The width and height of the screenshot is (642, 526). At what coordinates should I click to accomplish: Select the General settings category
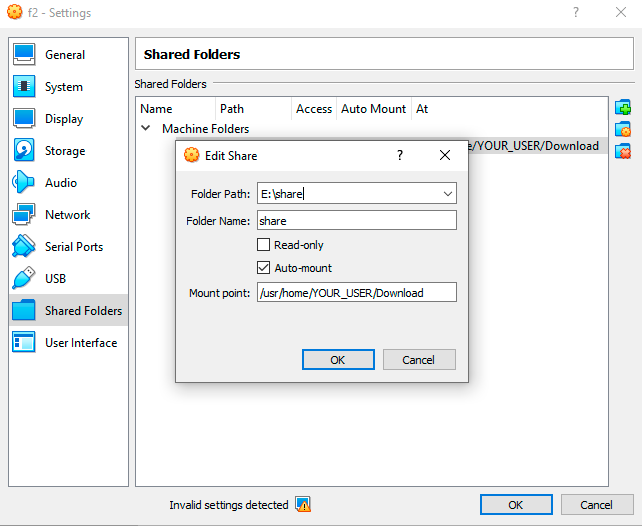pos(64,55)
